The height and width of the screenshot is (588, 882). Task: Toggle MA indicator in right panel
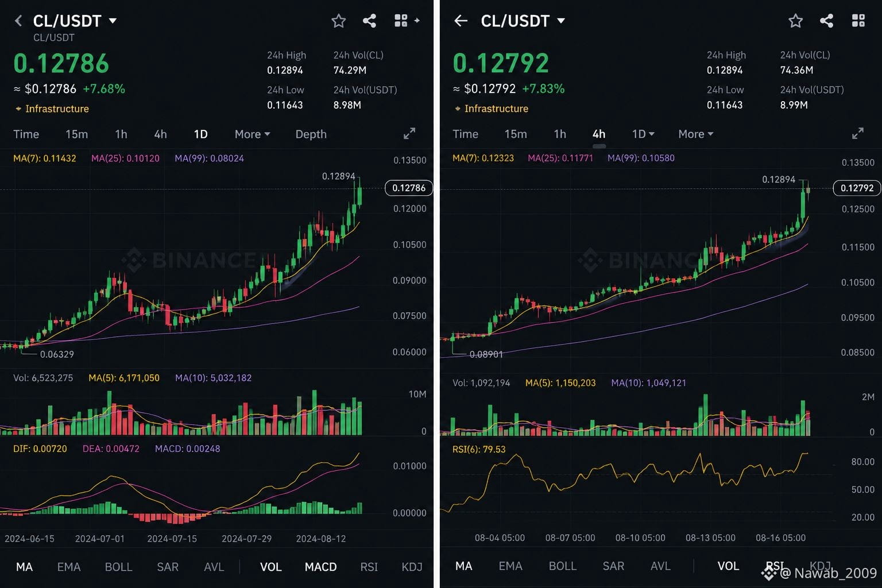(463, 566)
